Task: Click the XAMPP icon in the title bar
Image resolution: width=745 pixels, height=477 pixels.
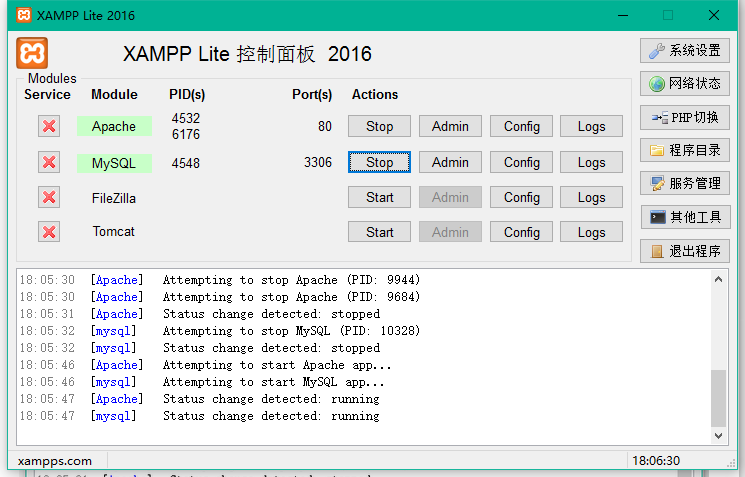Action: tap(24, 15)
